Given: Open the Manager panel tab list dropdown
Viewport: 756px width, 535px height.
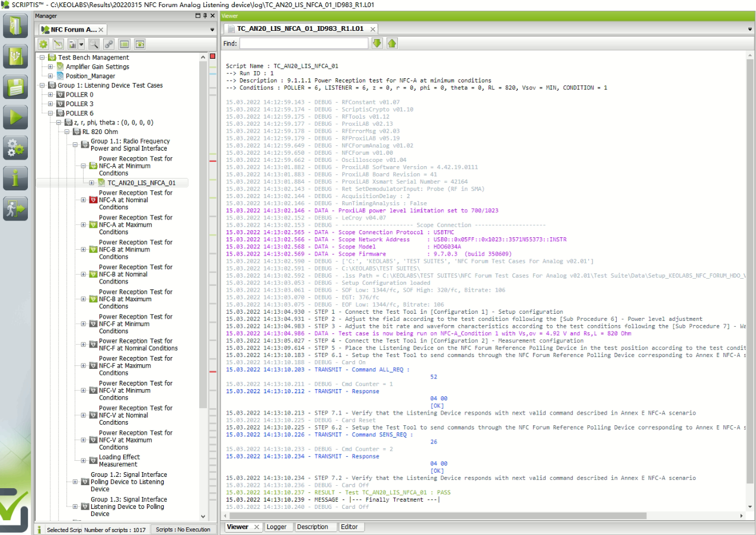Looking at the screenshot, I should 212,30.
